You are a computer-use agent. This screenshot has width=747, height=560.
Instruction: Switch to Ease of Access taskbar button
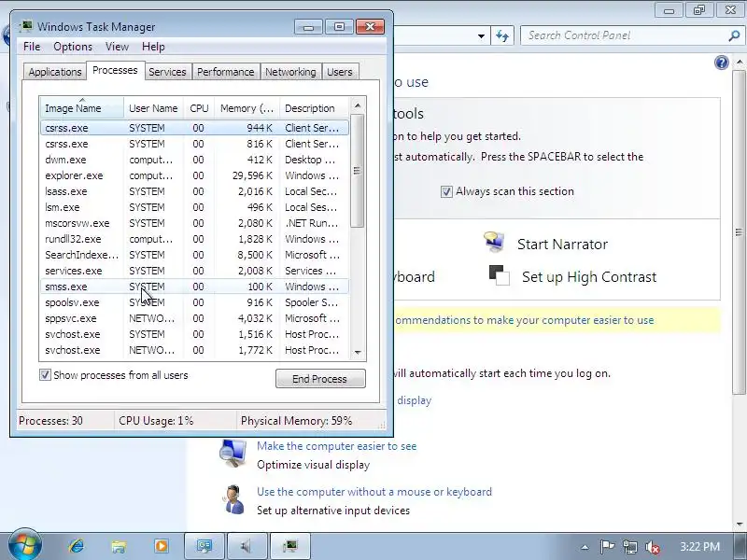204,546
